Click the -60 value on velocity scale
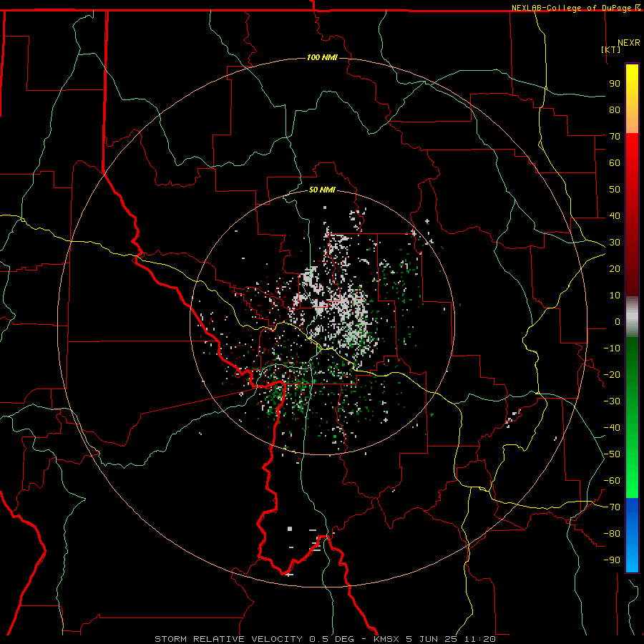The width and height of the screenshot is (644, 644). click(612, 481)
